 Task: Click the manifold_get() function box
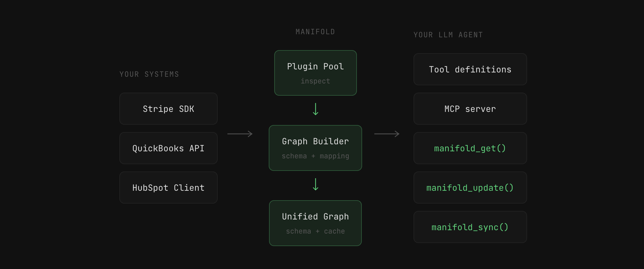pyautogui.click(x=470, y=148)
